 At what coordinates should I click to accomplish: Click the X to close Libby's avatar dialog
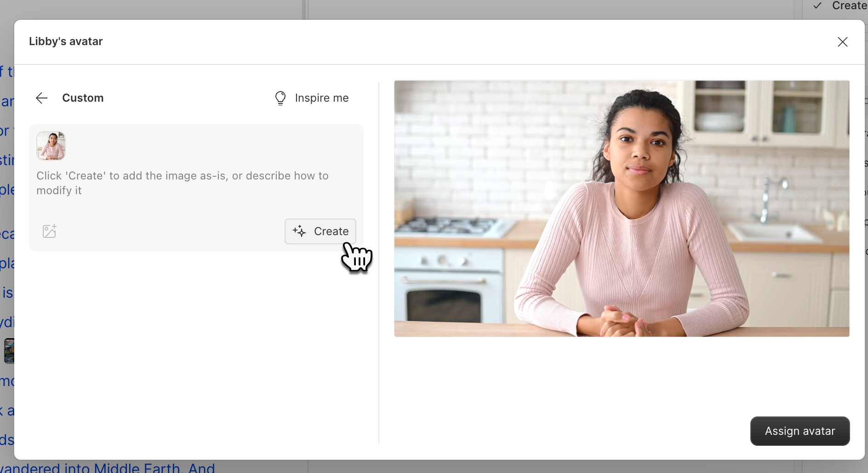843,41
